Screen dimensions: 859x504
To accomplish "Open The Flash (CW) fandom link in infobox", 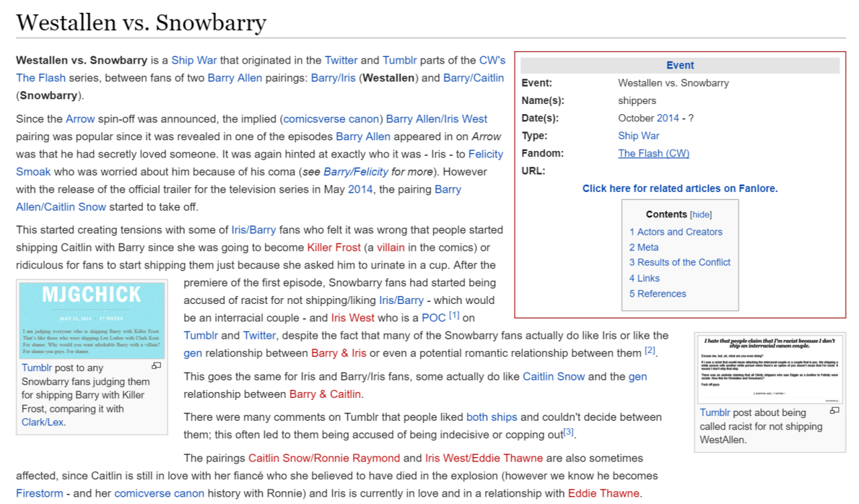I will [x=654, y=153].
